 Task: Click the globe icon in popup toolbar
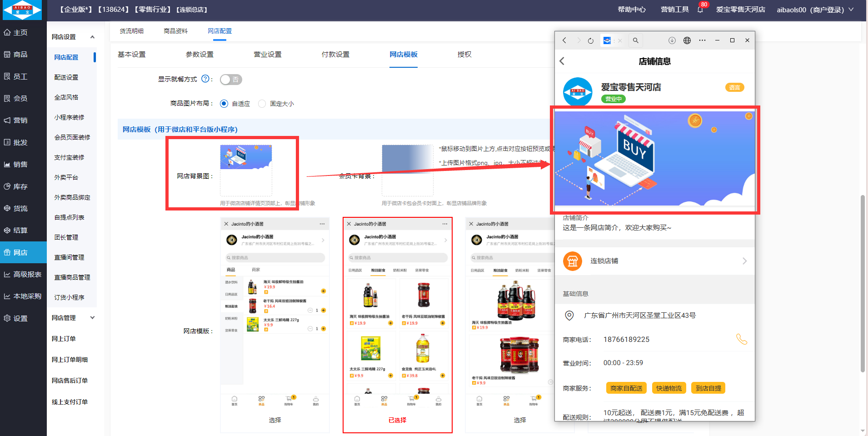687,40
